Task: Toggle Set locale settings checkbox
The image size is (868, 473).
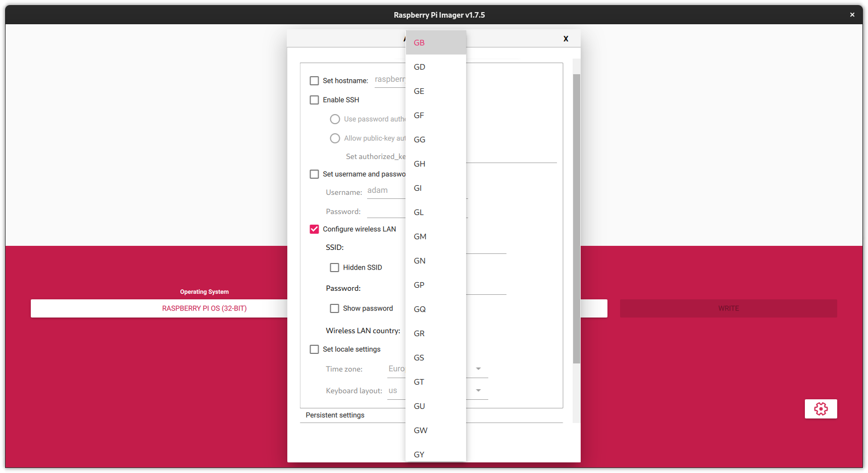Action: coord(314,349)
